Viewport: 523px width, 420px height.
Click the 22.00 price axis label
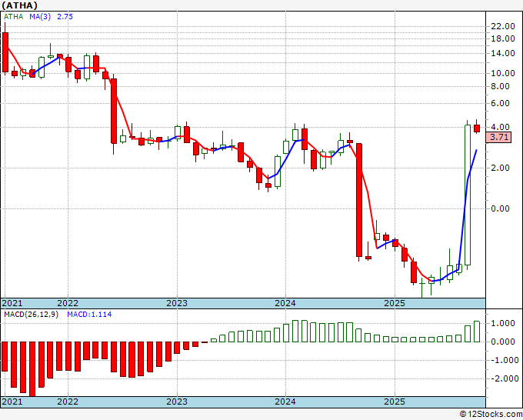pos(503,26)
